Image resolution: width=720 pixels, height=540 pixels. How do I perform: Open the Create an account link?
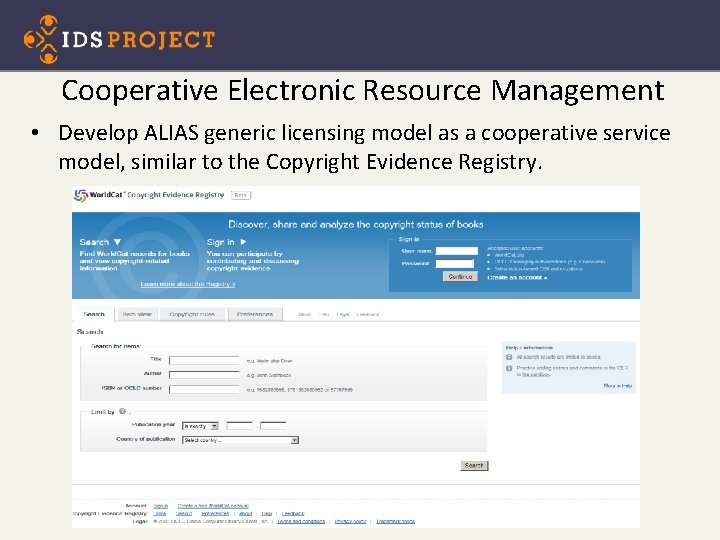pyautogui.click(x=517, y=277)
